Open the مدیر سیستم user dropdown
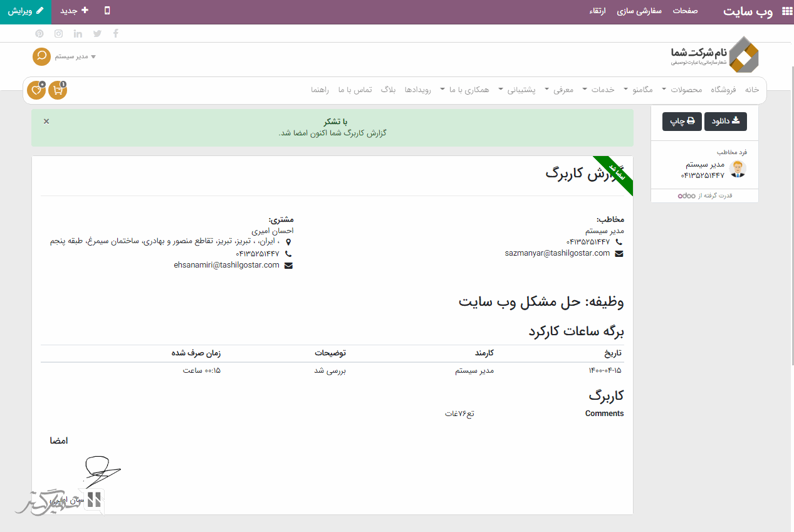The image size is (794, 532). [x=75, y=56]
